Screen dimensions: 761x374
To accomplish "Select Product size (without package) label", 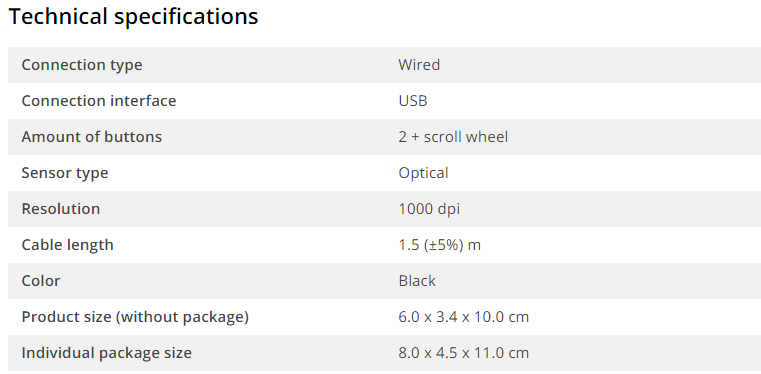I will (x=135, y=317).
